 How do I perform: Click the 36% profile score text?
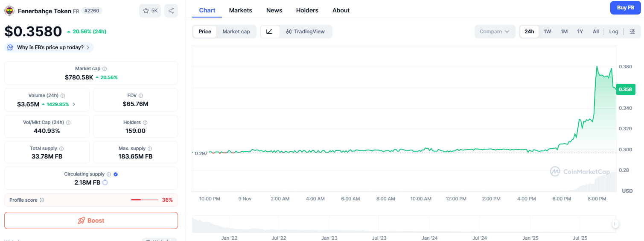click(167, 200)
